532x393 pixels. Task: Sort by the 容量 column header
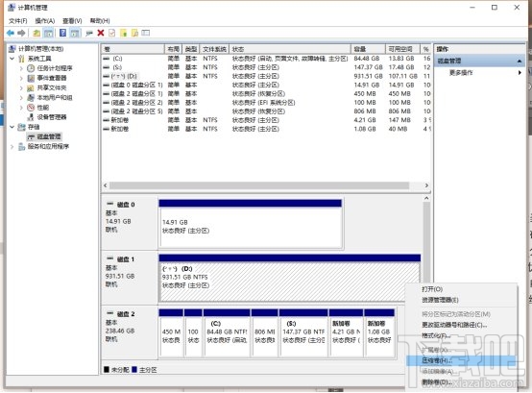point(368,49)
